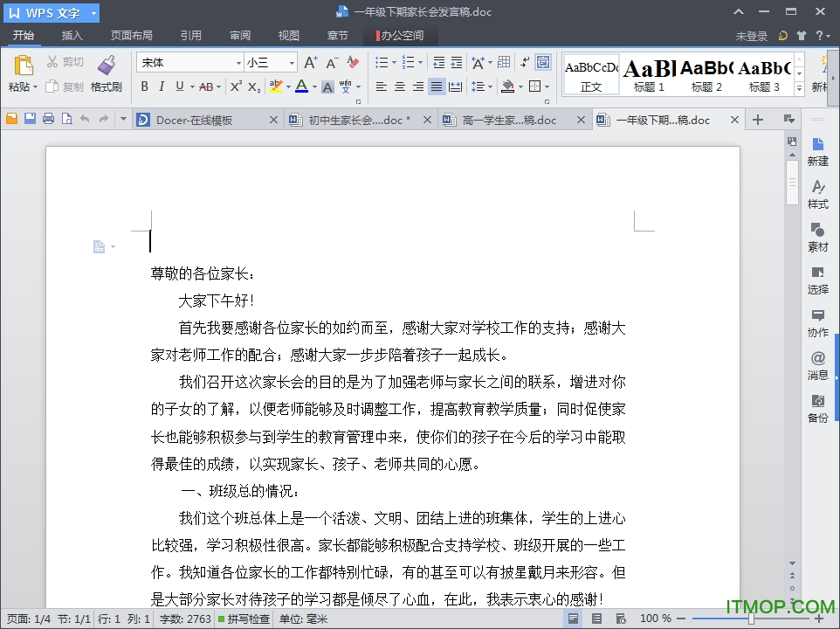Image resolution: width=840 pixels, height=629 pixels.
Task: Toggle bold formatting on selected text
Action: [x=145, y=87]
